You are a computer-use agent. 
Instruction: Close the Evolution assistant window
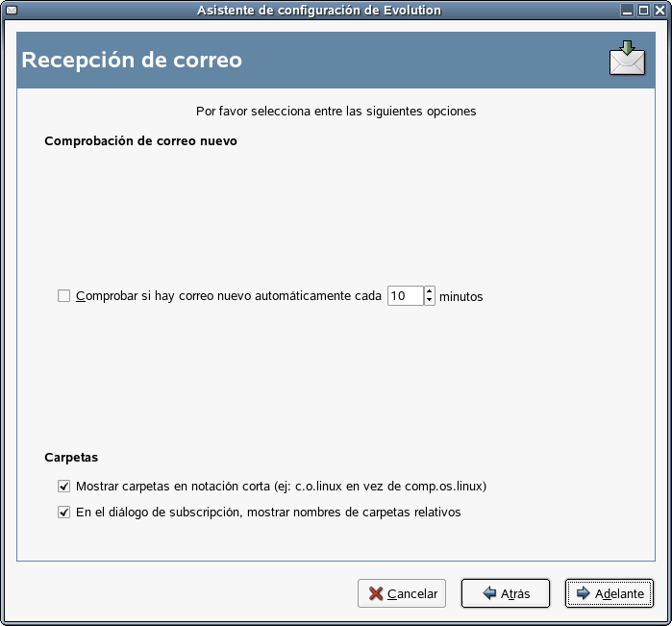[660, 11]
